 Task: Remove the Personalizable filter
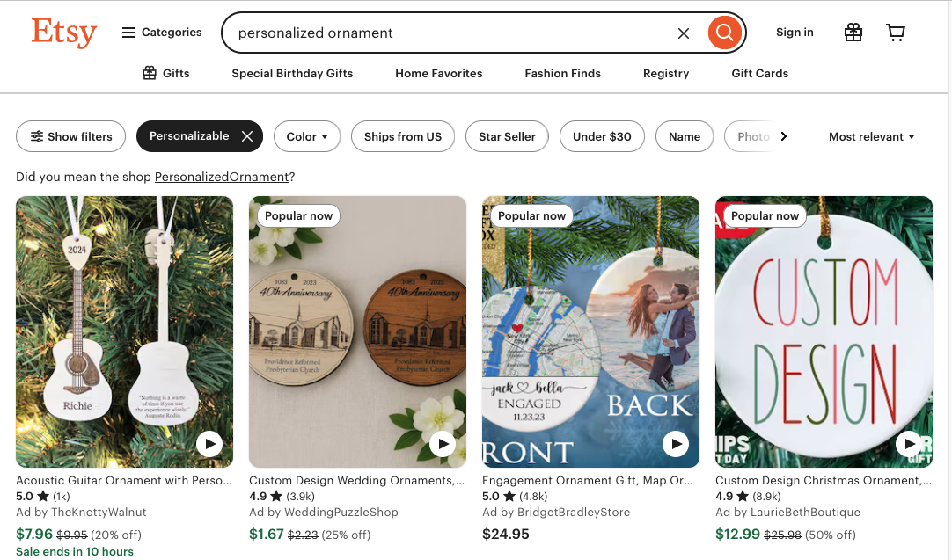[x=247, y=136]
